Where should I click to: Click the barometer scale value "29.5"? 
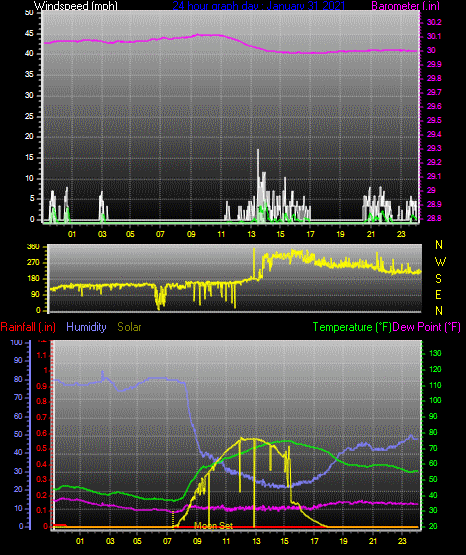coord(434,120)
